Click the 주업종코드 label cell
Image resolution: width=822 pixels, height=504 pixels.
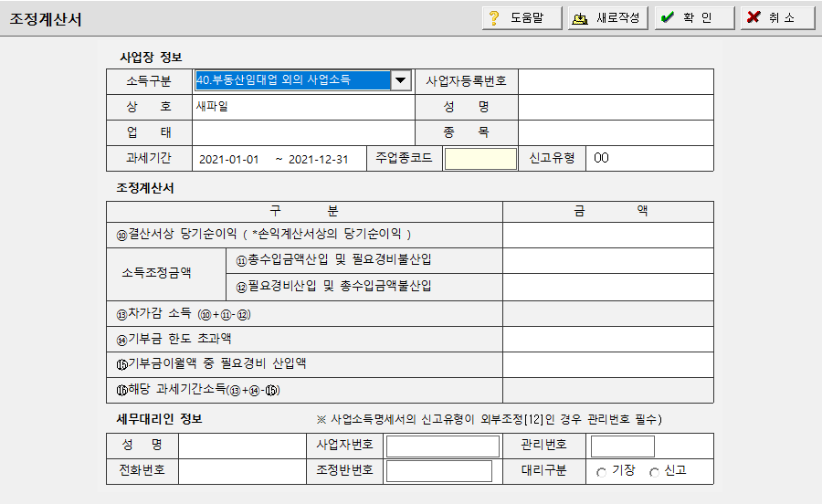(x=405, y=158)
